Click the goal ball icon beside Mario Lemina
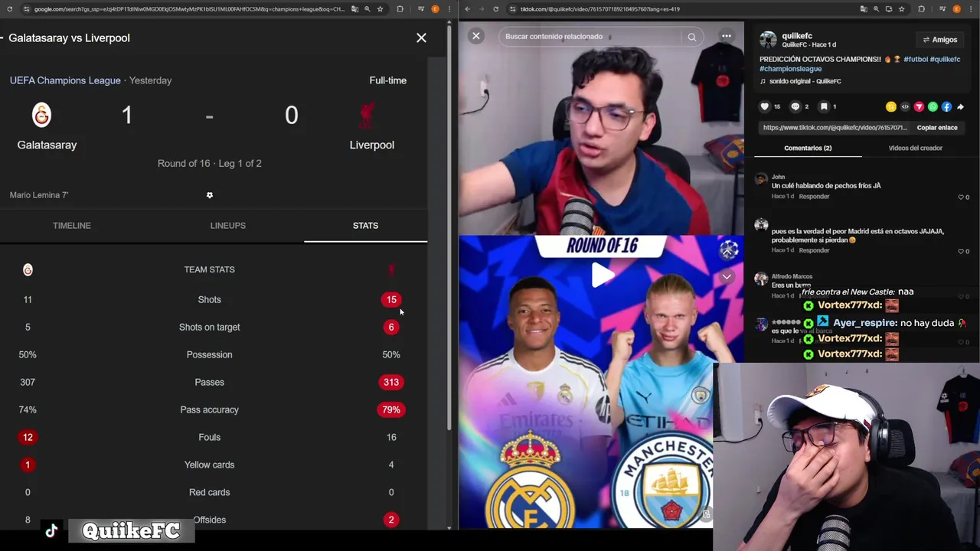 click(209, 195)
